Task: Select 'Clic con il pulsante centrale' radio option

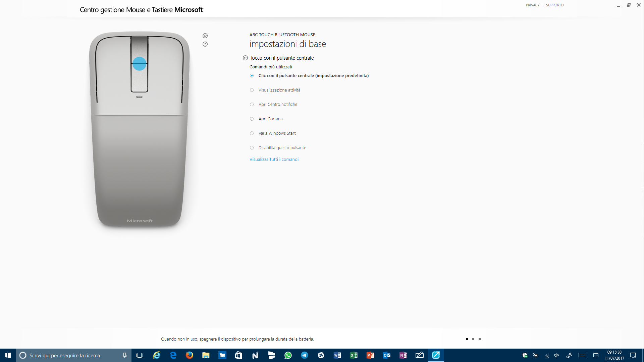Action: 252,76
